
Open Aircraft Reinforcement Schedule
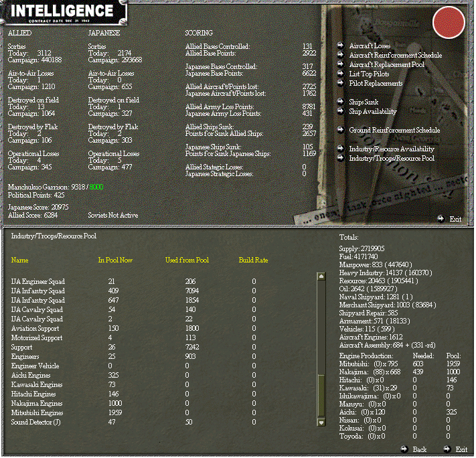[x=395, y=56]
